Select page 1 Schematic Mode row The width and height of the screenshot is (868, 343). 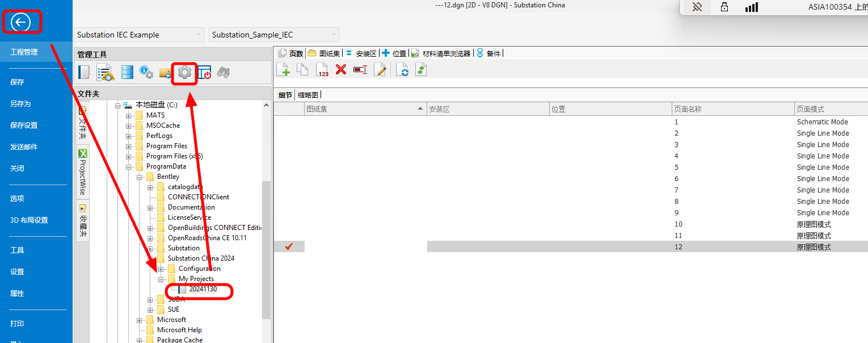tap(571, 122)
